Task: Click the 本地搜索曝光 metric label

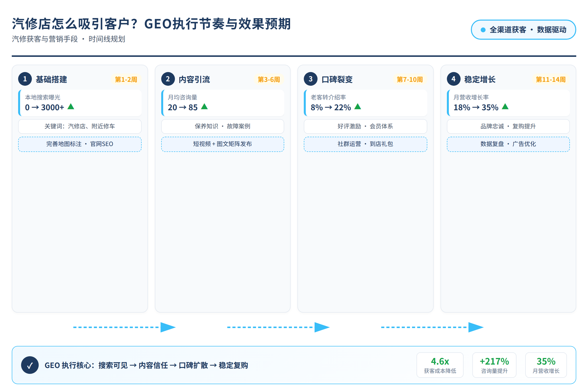Action: (x=43, y=97)
